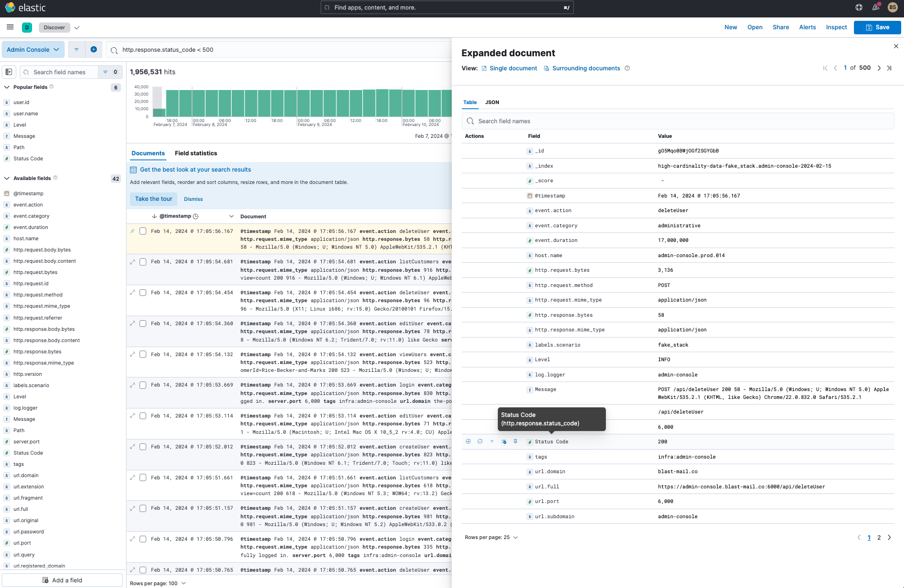Screen dimensions: 904x588
Task: Open the notifications bell icon
Action: [x=875, y=7]
